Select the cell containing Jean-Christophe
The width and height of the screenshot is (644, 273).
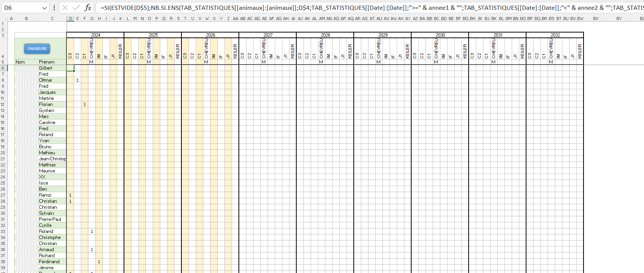click(x=52, y=159)
